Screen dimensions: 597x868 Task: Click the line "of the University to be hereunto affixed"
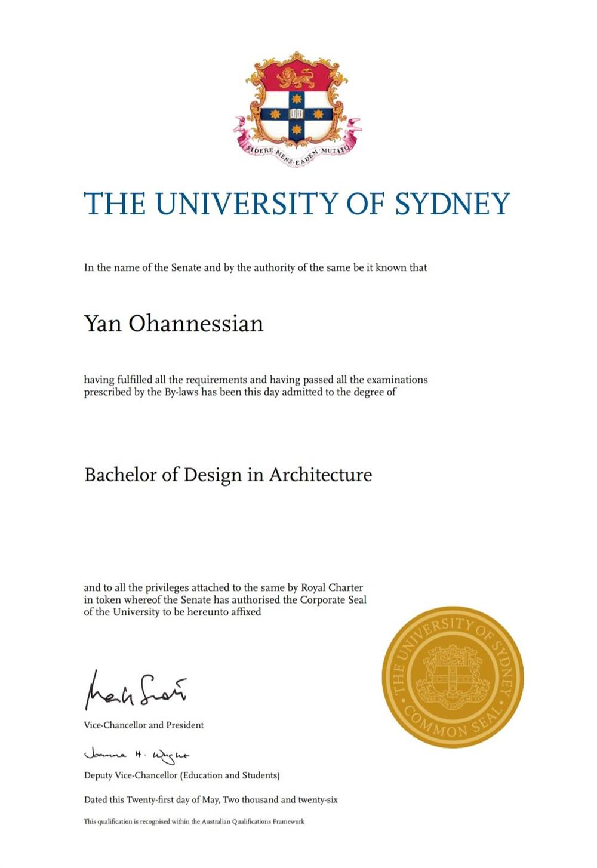click(173, 612)
